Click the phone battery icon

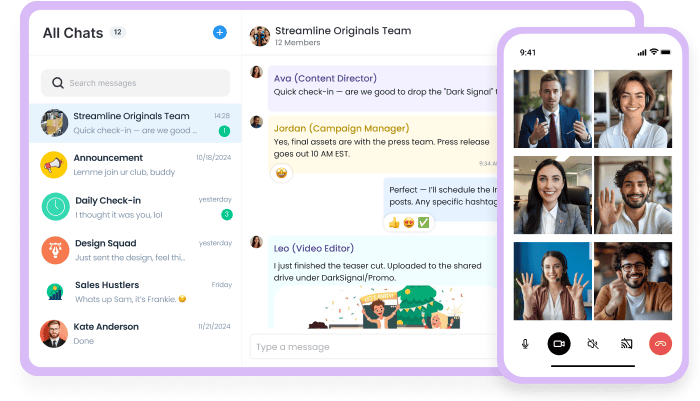[x=666, y=52]
